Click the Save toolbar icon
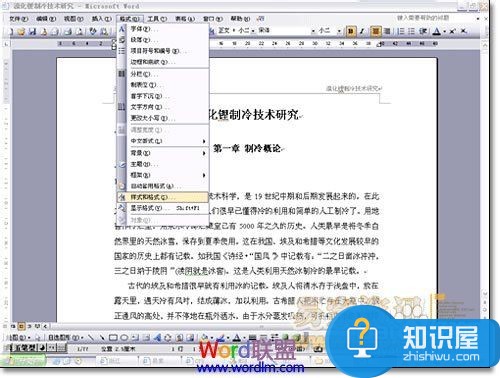The width and height of the screenshot is (500, 378). (x=32, y=31)
